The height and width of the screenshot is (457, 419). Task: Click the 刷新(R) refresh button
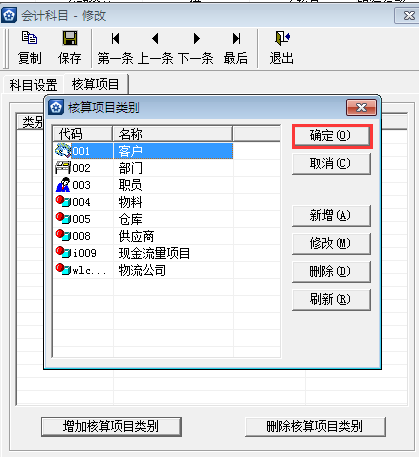332,300
